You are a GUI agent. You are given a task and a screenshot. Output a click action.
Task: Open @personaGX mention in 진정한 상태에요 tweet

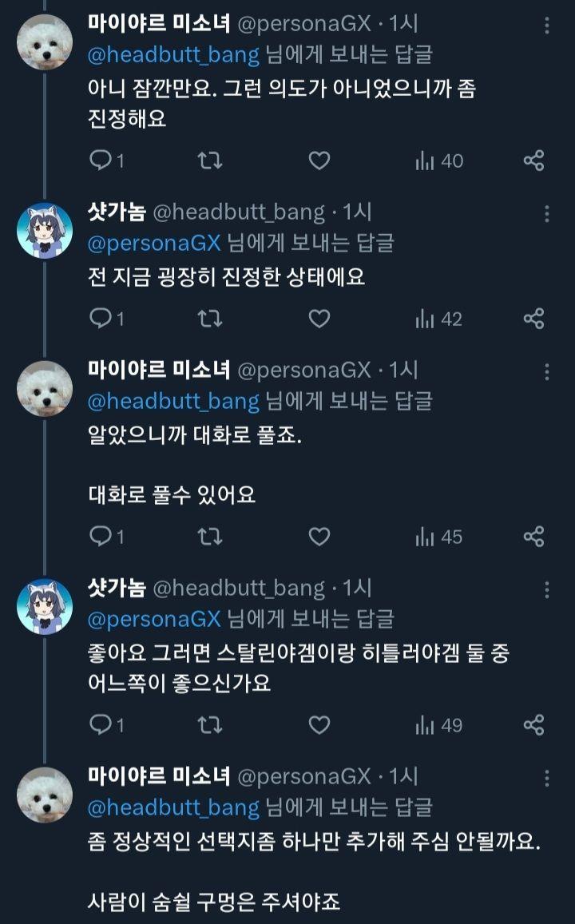154,241
